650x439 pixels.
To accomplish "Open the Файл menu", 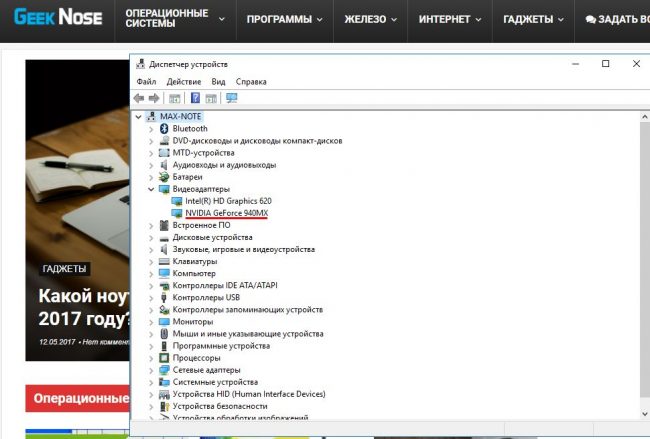I will (146, 82).
